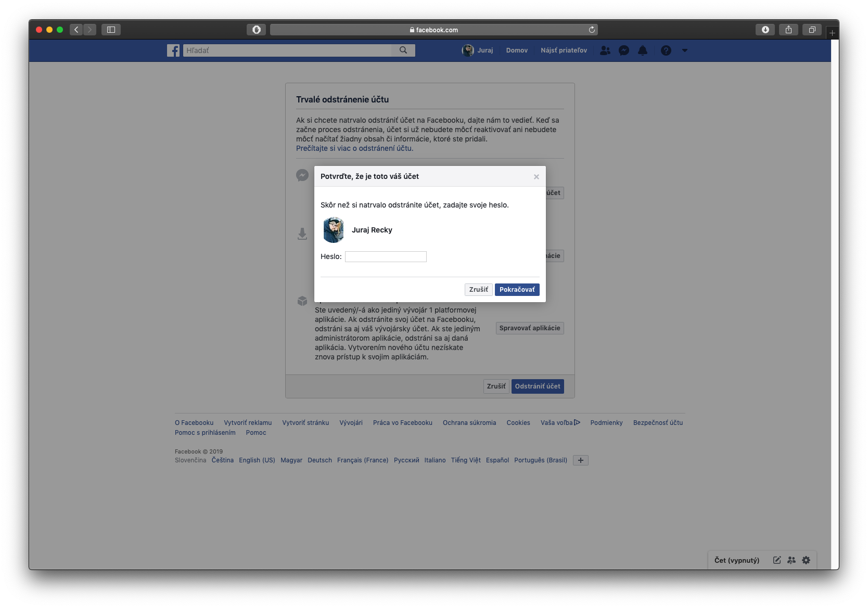
Task: Click the Hľadať search field
Action: point(287,50)
